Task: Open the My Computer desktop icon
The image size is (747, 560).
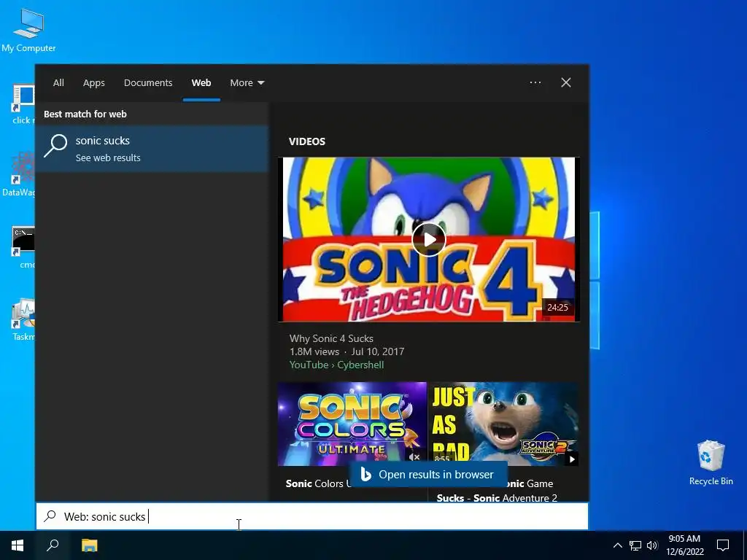Action: 28,31
